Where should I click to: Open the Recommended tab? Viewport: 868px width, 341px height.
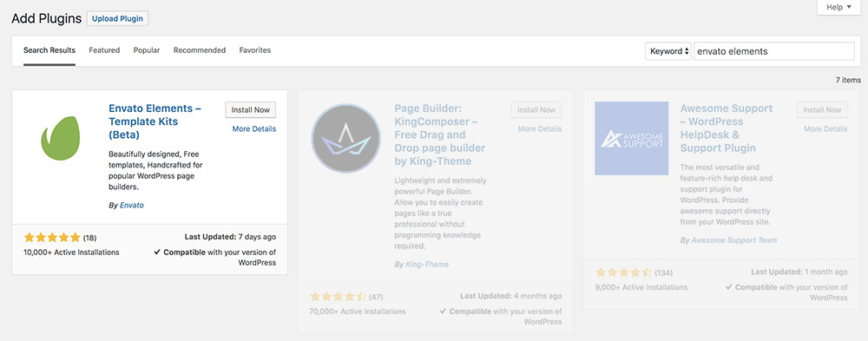[x=200, y=50]
